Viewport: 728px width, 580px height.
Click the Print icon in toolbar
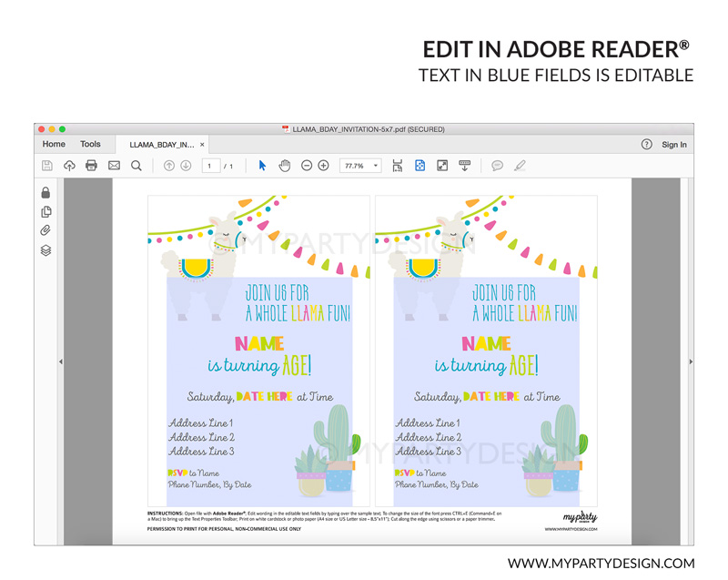[x=91, y=166]
